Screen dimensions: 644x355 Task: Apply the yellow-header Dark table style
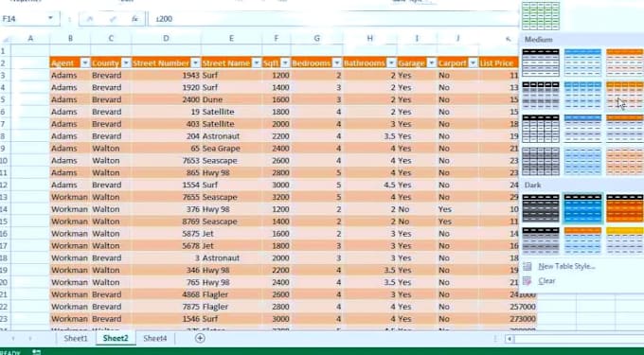(625, 240)
